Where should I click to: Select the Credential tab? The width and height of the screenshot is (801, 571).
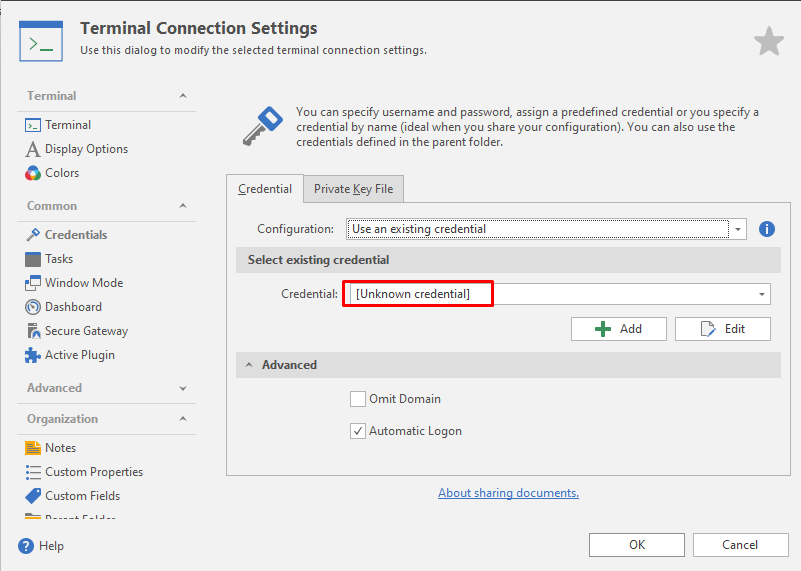click(265, 189)
